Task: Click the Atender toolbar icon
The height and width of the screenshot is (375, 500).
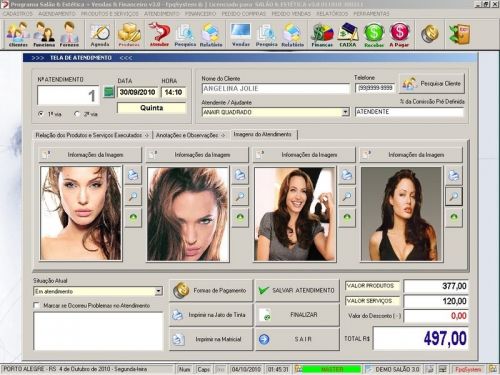Action: (x=159, y=34)
